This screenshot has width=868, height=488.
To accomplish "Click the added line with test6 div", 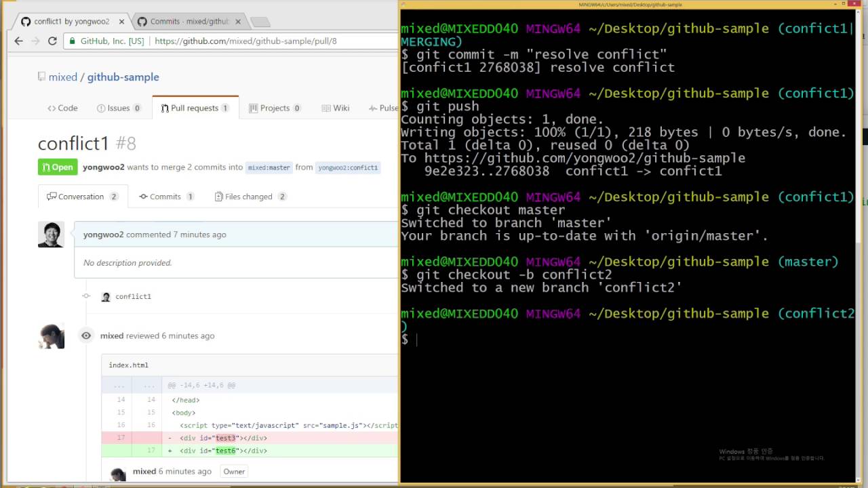I will 250,451.
